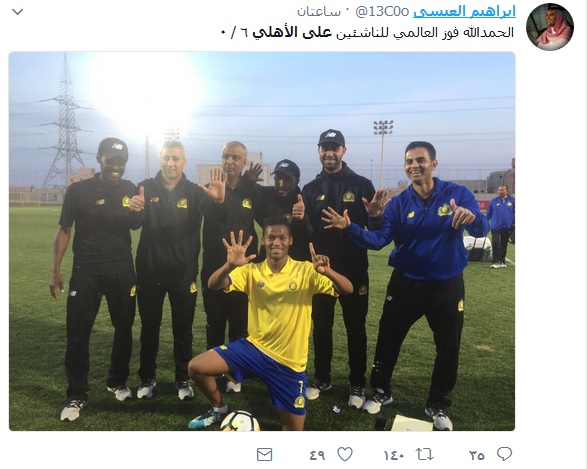Click the tweet text about العالمي win
587x469 pixels.
[367, 33]
